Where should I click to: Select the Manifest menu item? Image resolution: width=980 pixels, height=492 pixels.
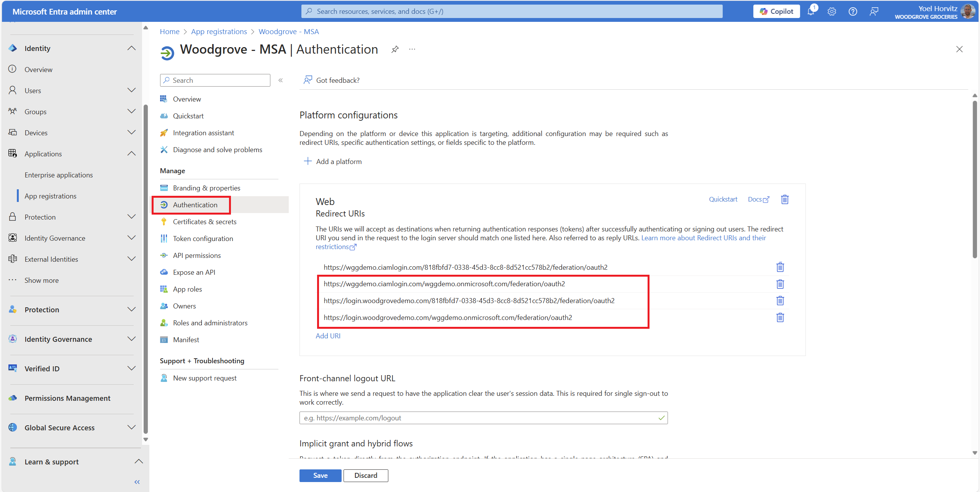186,339
